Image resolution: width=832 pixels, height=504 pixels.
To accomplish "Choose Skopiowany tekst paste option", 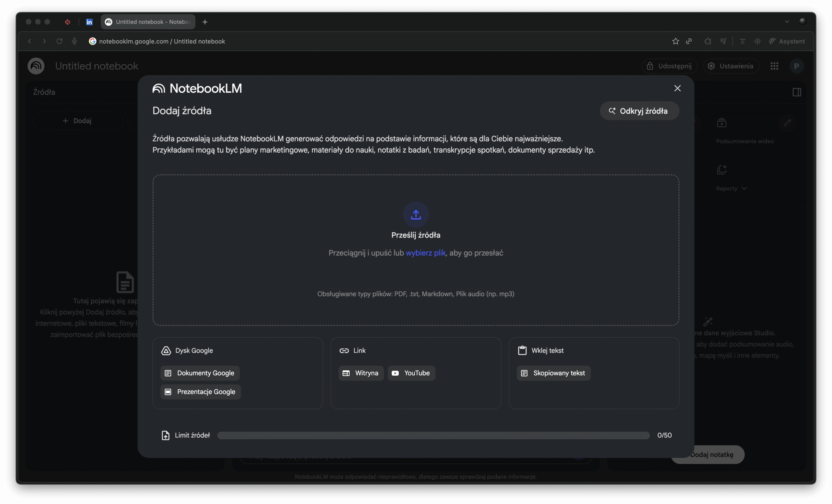I will point(553,373).
